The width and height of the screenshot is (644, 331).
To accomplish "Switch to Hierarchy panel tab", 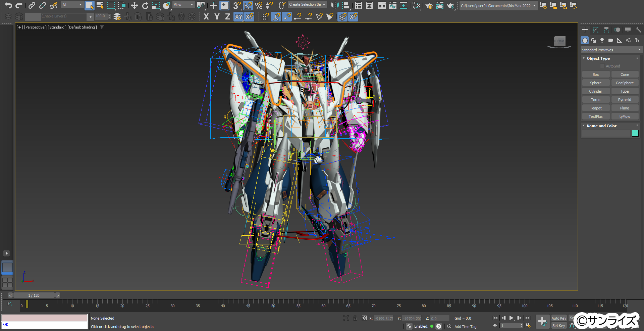I will click(606, 30).
